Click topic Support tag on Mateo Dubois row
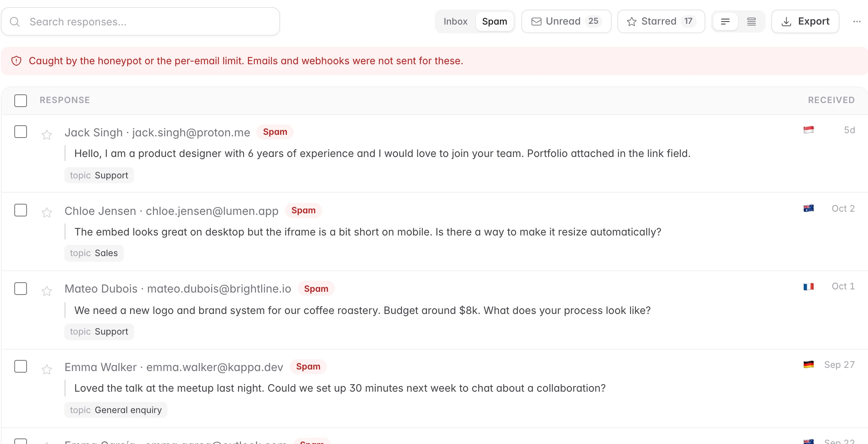This screenshot has width=868, height=444. click(x=99, y=331)
